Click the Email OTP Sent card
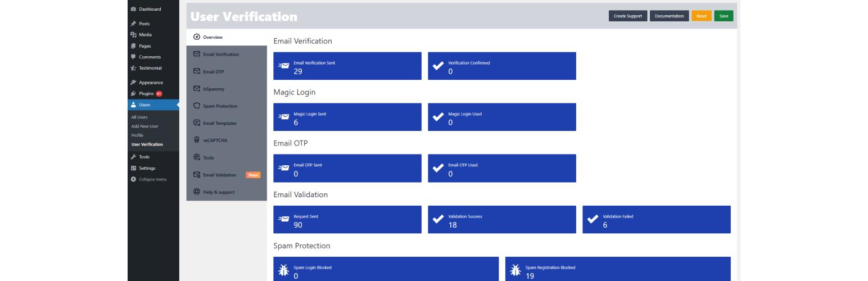This screenshot has height=281, width=868. [x=347, y=168]
